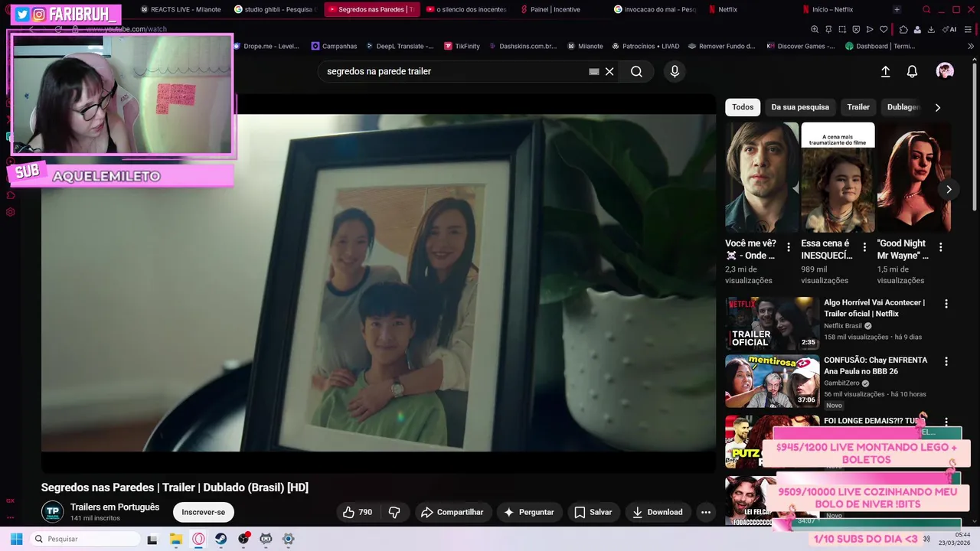Switch to 'o silencio dos inocentes' tab
980x551 pixels.
point(466,10)
